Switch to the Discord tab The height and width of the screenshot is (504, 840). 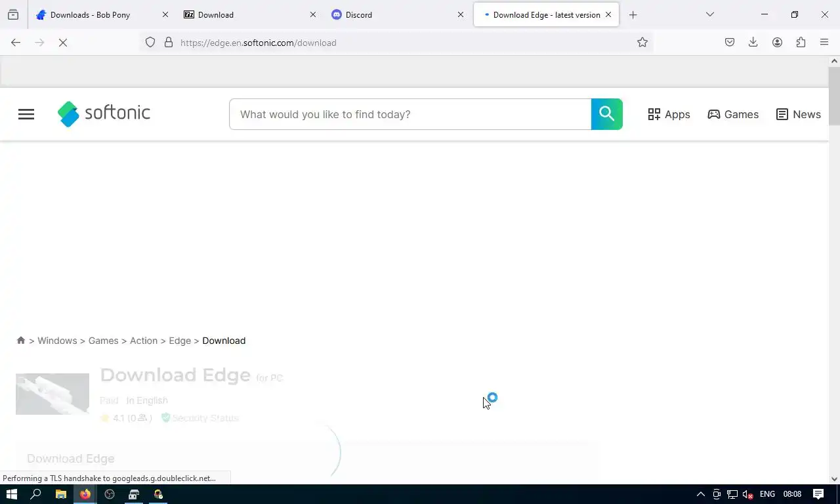tap(398, 14)
